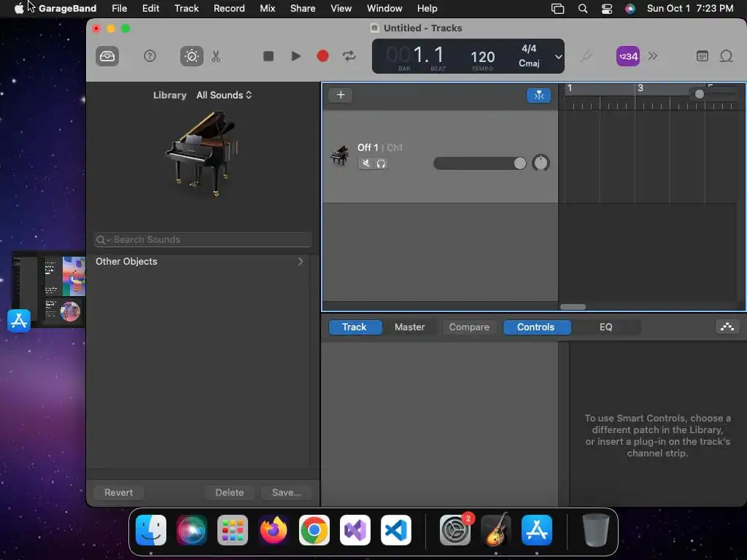Viewport: 747px width, 560px height.
Task: Open Google Chrome from the Dock
Action: (314, 530)
